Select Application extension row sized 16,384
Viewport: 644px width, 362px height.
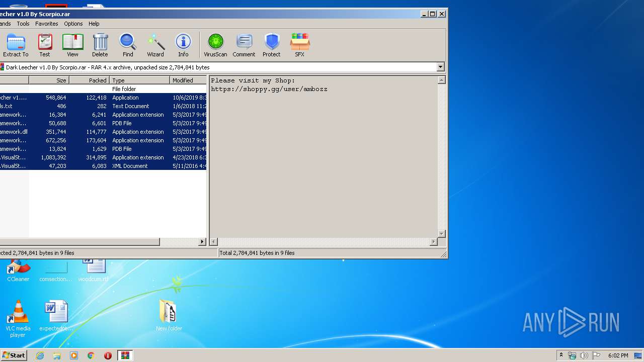(x=103, y=115)
